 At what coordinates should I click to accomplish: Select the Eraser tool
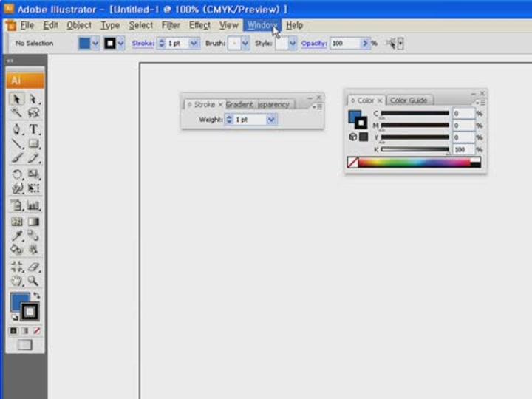point(33,267)
